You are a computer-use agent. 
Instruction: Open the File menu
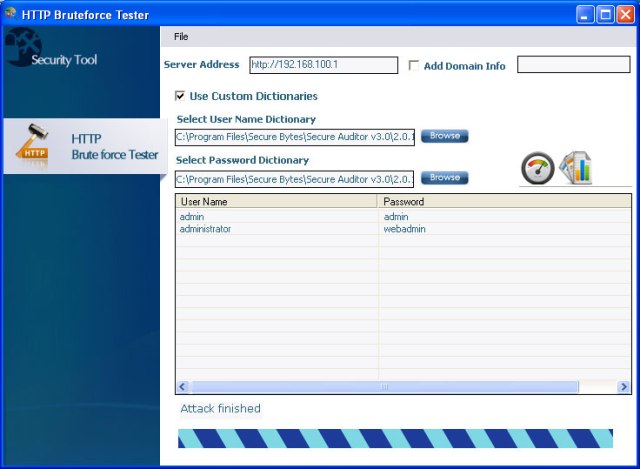[x=181, y=37]
